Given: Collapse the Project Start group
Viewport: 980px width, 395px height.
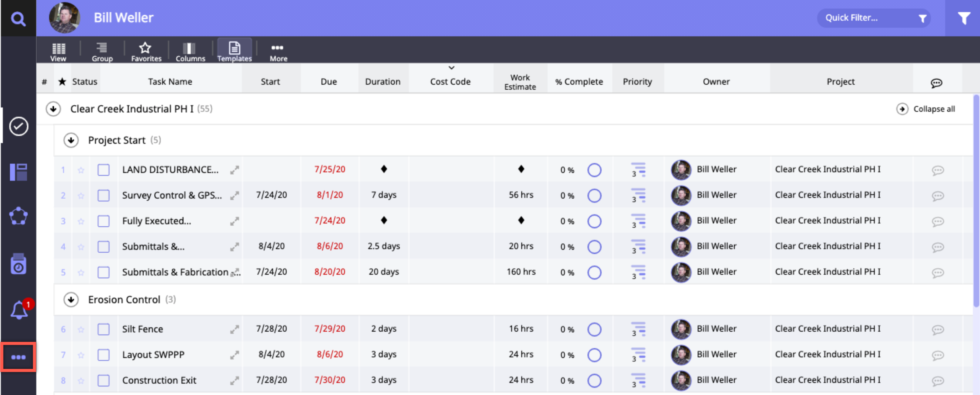Looking at the screenshot, I should (71, 141).
